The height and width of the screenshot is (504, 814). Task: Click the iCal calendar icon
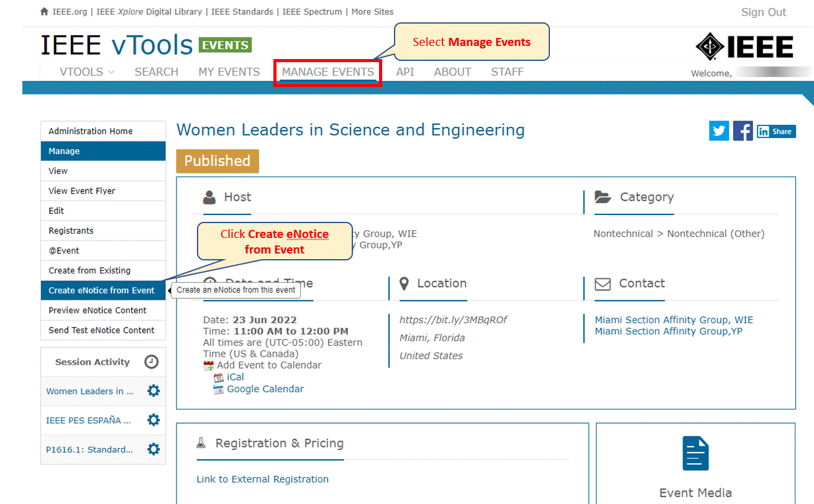point(218,377)
